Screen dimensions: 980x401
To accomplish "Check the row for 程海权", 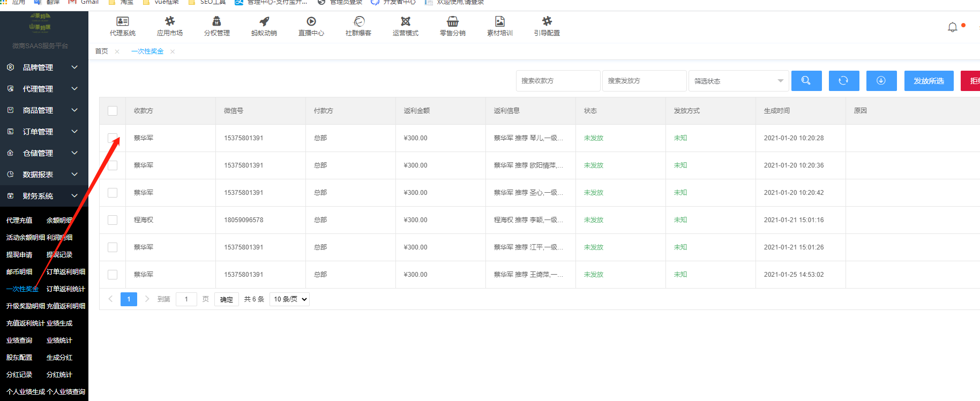I will point(113,220).
